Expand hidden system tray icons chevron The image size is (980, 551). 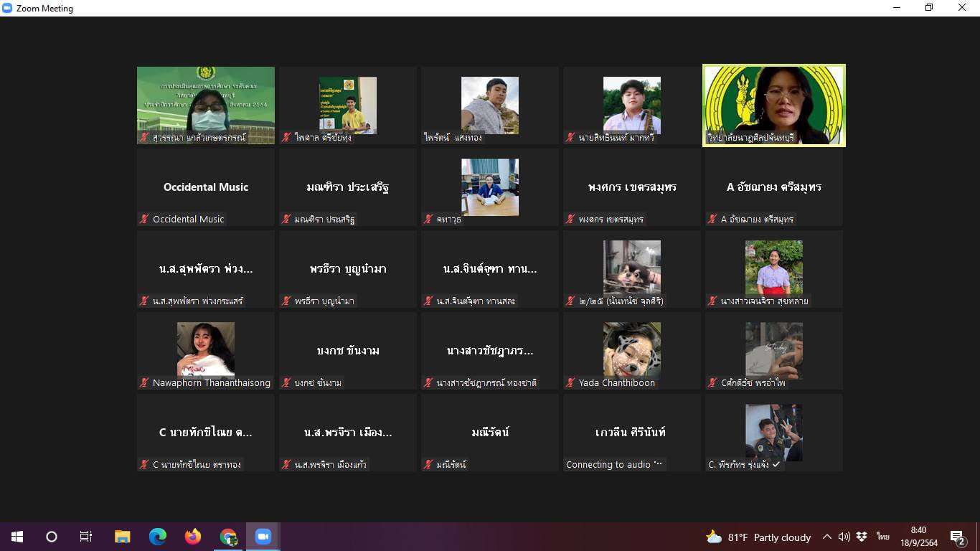(x=827, y=537)
